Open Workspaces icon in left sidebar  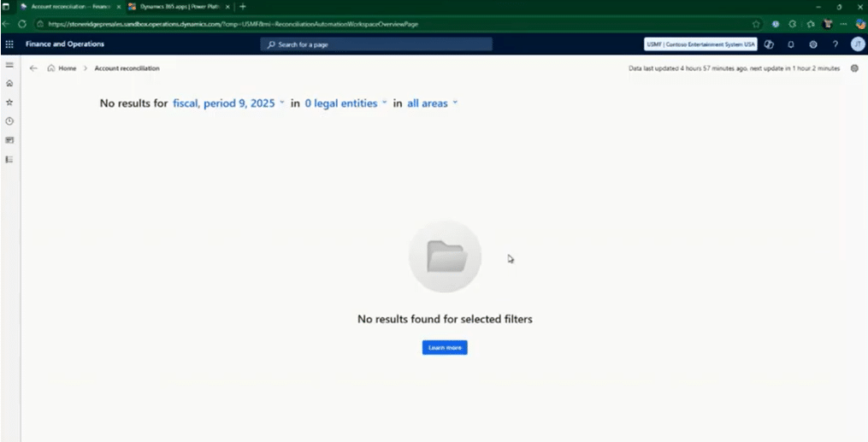pyautogui.click(x=9, y=140)
